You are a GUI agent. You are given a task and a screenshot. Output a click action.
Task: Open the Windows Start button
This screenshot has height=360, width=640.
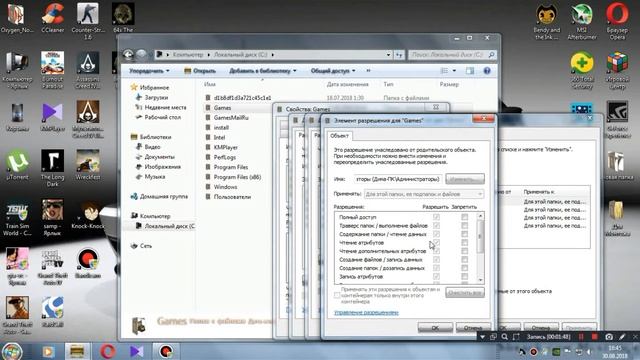point(12,351)
